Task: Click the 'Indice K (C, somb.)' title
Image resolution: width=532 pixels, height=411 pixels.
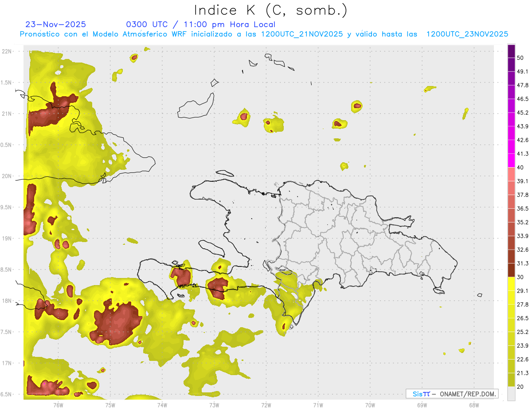Action: pos(271,10)
